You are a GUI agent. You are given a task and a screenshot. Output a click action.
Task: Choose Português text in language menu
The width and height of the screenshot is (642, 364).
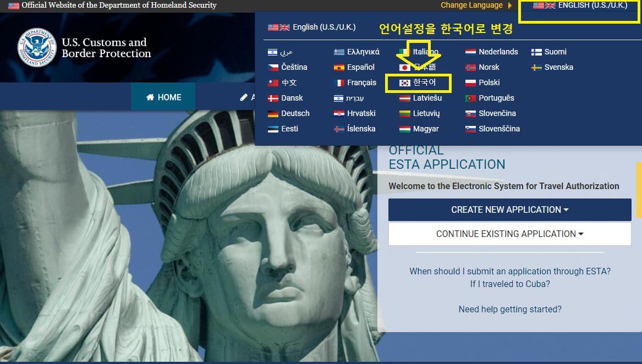[496, 98]
